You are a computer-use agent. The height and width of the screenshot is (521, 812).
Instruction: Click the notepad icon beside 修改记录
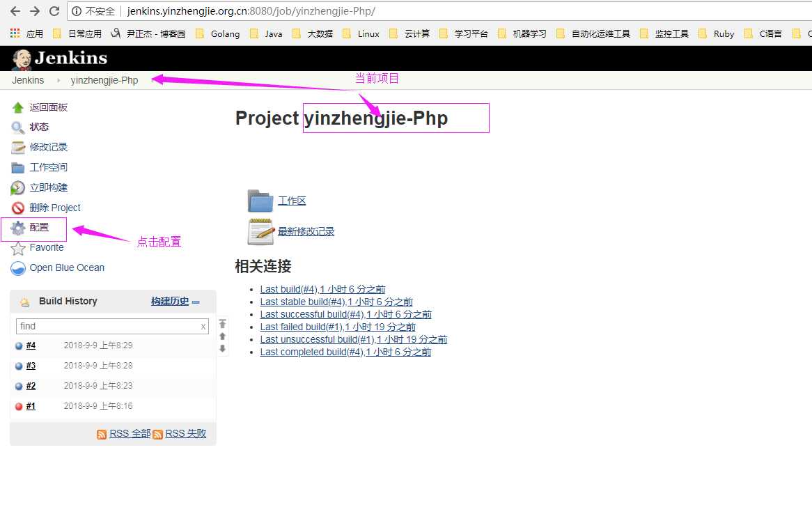(18, 148)
